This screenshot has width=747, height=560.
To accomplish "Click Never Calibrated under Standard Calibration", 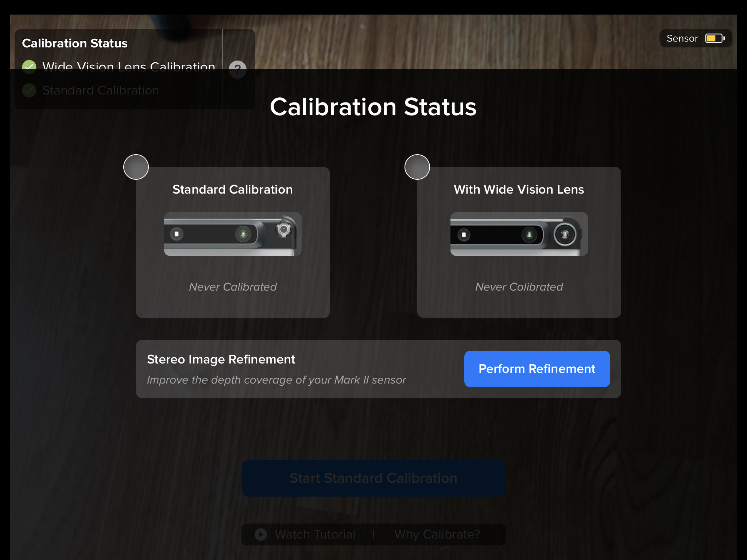I will (x=233, y=287).
